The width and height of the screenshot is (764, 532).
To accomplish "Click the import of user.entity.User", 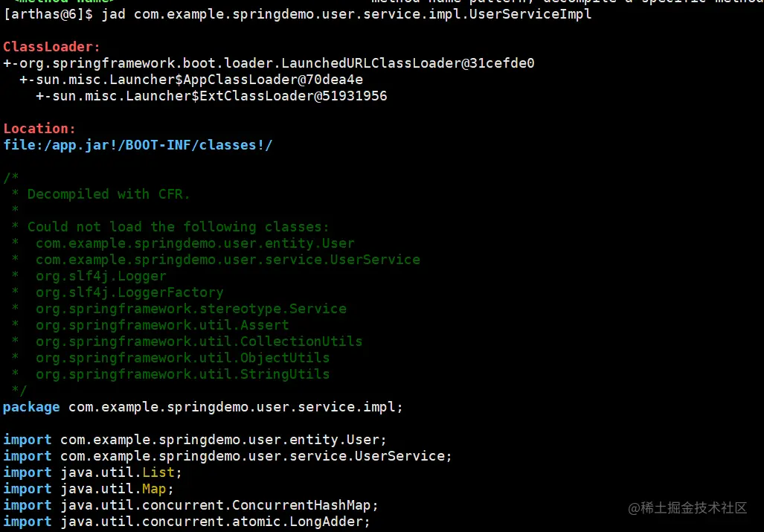I will pos(195,440).
